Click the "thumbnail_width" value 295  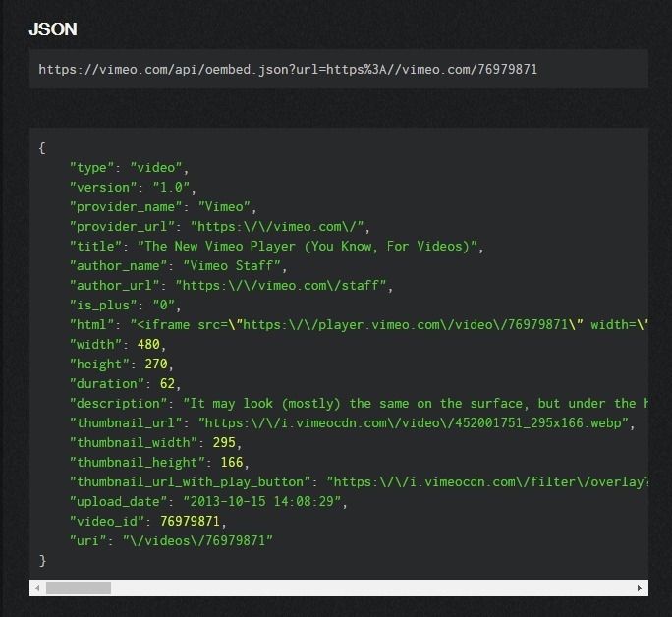pos(224,443)
